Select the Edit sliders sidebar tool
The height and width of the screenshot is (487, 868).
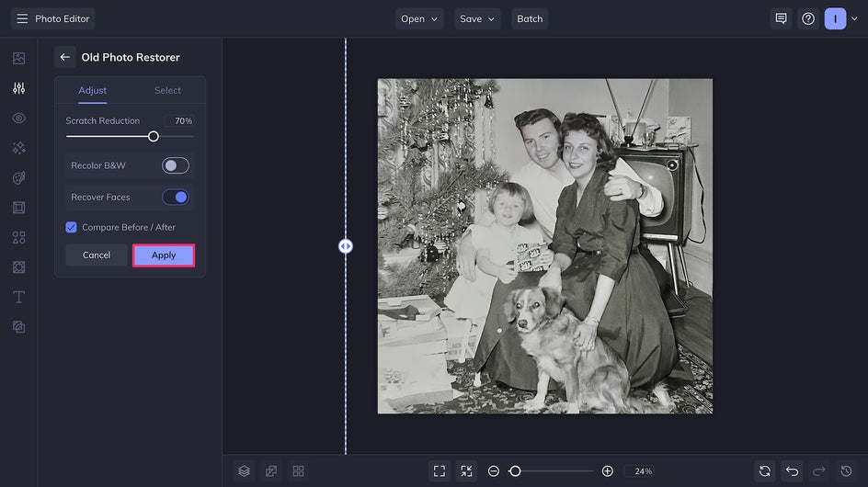tap(18, 88)
